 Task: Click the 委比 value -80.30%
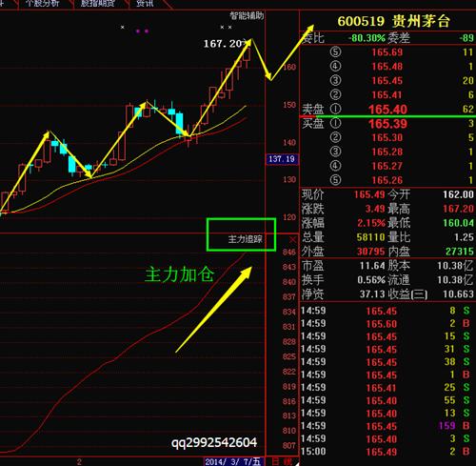click(x=367, y=38)
